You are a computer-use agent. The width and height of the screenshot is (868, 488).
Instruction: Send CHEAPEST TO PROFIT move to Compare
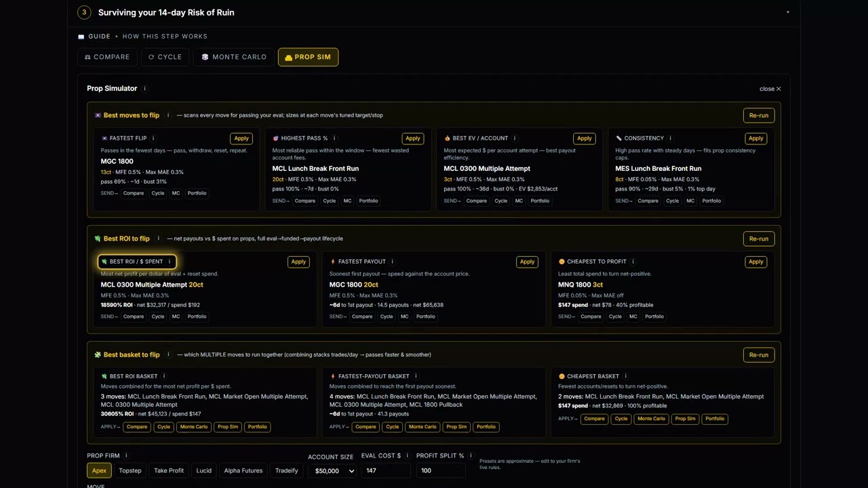[591, 317]
